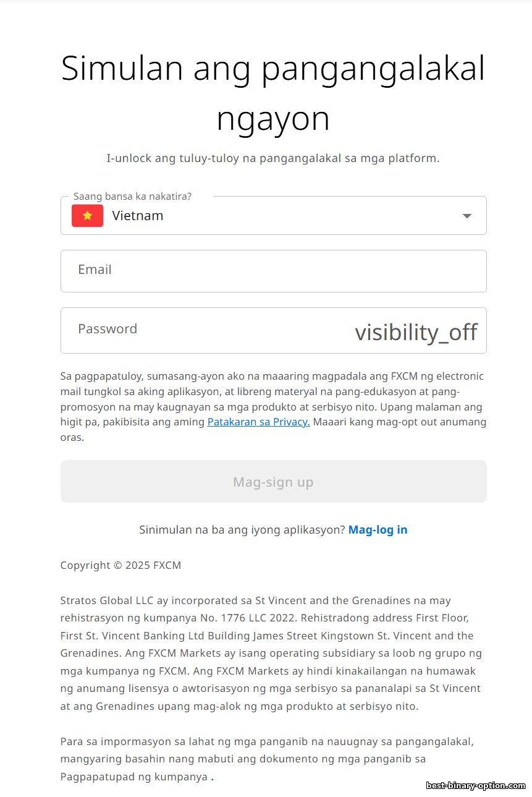Open the Patakaran sa Privacy link
The width and height of the screenshot is (532, 797).
pyautogui.click(x=258, y=422)
